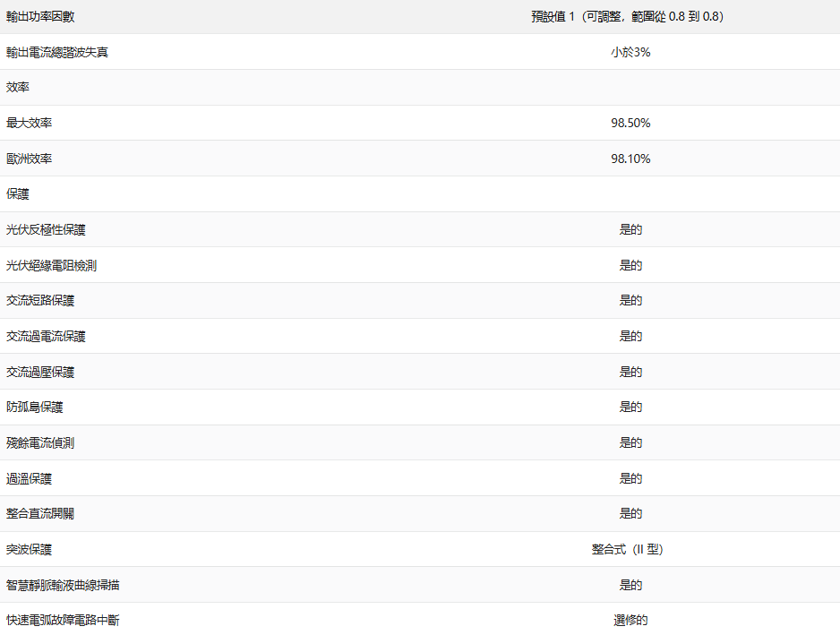This screenshot has width=840, height=635.
Task: Select the 98.50% maximum efficiency value
Action: pyautogui.click(x=630, y=123)
